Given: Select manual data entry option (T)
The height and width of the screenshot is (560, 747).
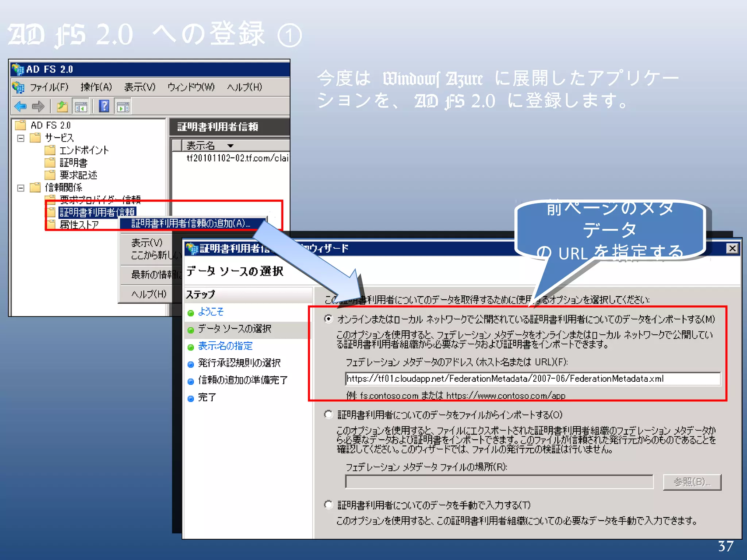Looking at the screenshot, I should pyautogui.click(x=329, y=505).
